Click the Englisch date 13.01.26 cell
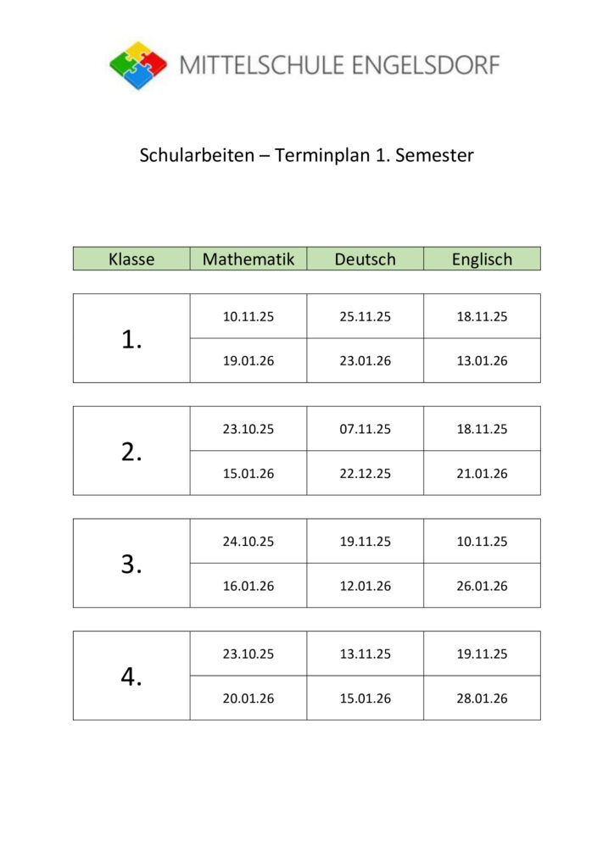 click(482, 361)
